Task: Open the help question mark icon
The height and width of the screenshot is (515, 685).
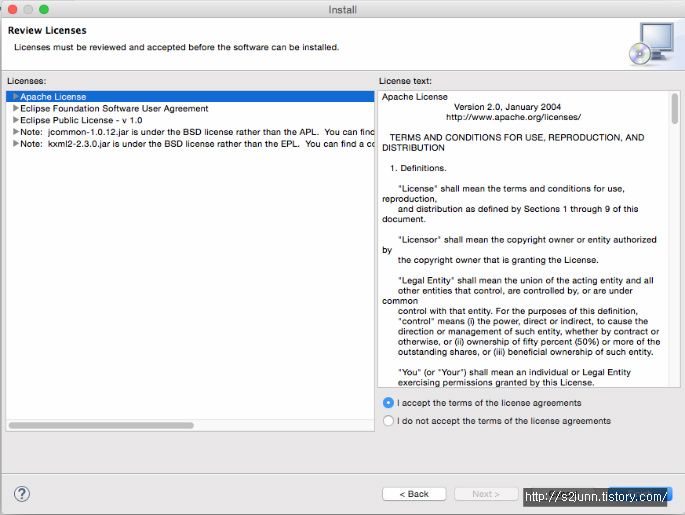Action: [x=22, y=494]
